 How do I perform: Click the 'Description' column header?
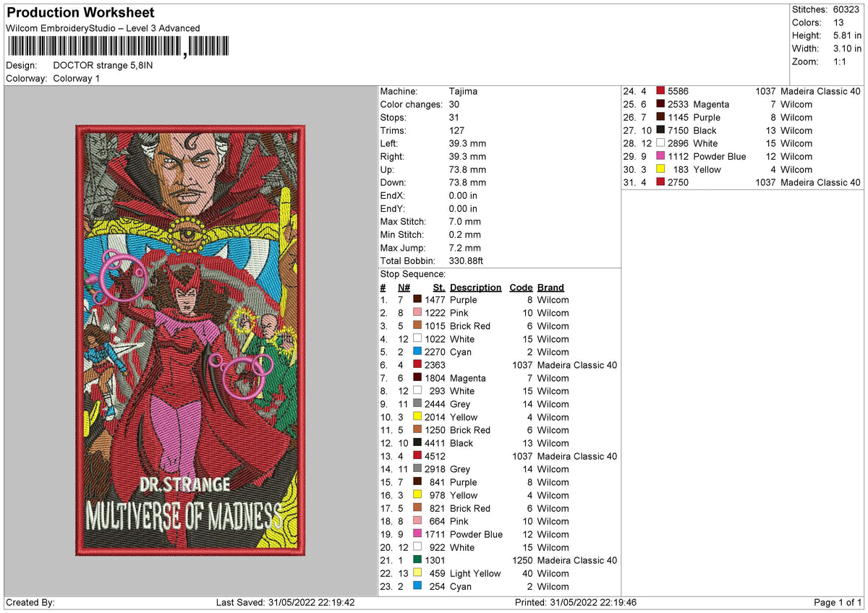point(475,287)
